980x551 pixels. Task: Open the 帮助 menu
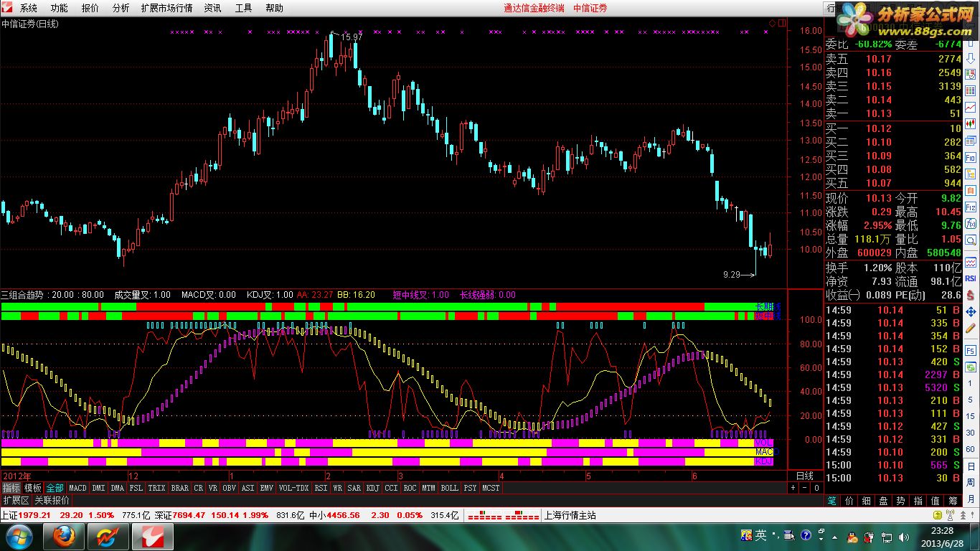click(x=274, y=8)
